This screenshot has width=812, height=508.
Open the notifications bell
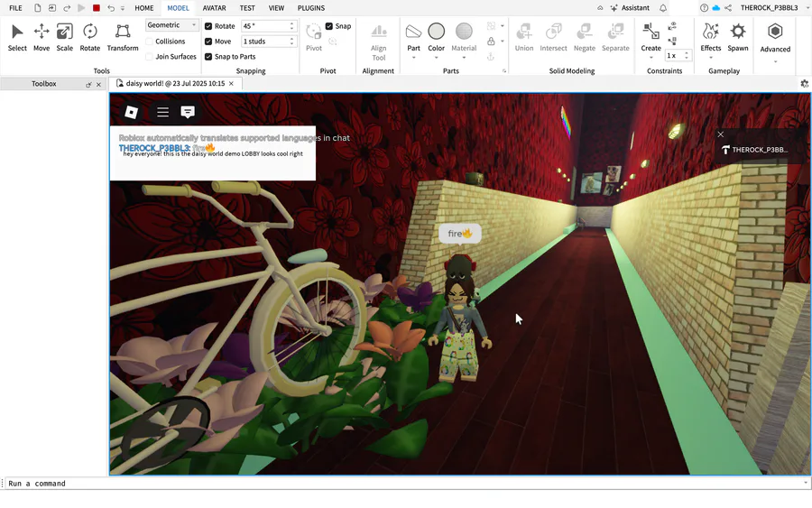click(663, 8)
